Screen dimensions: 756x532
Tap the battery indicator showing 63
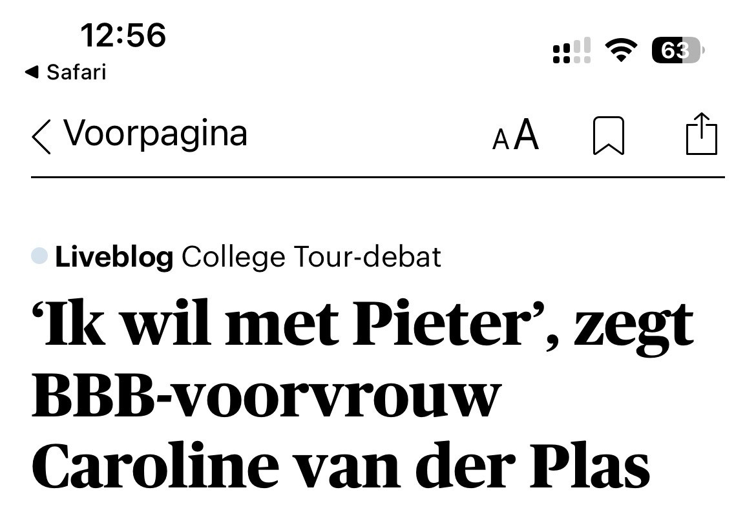(x=677, y=50)
